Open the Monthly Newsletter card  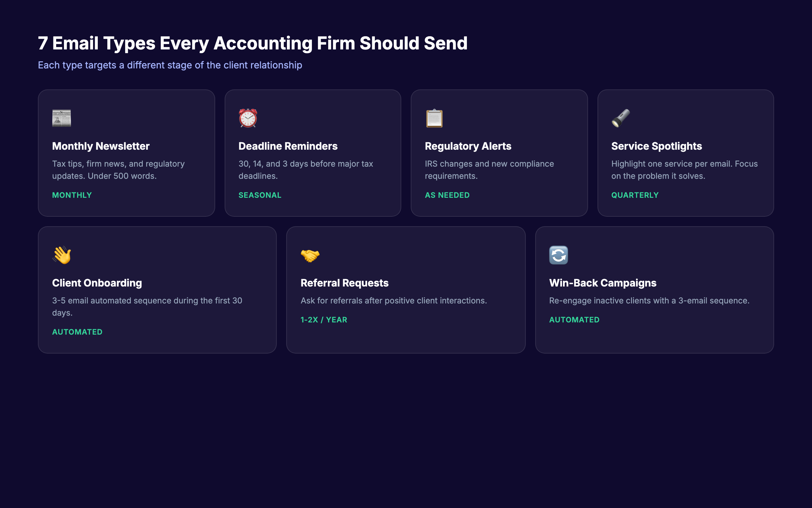click(126, 152)
